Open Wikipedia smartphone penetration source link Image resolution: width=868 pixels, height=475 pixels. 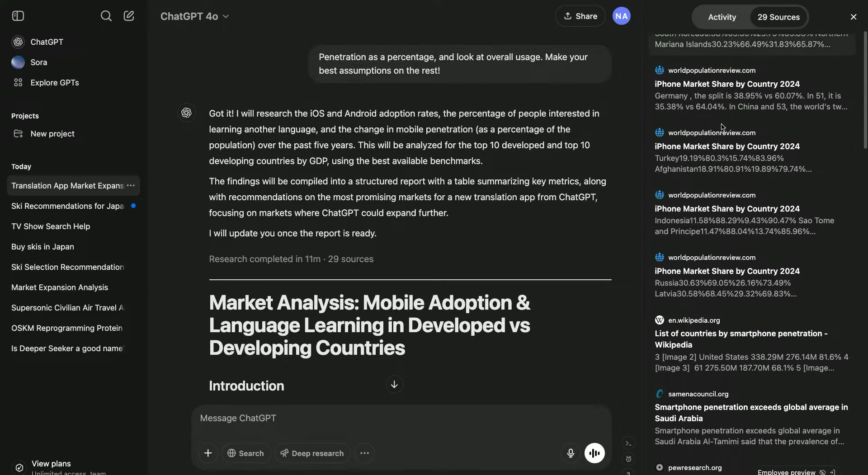point(751,344)
